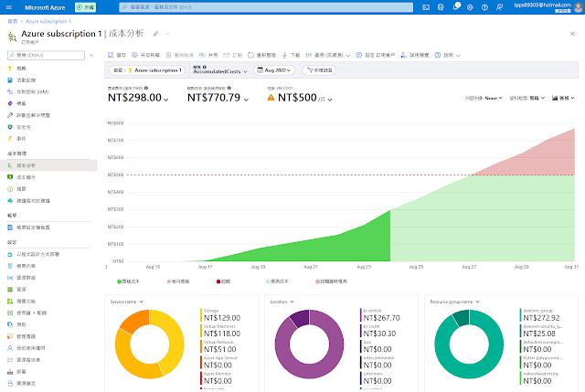Viewport: 585px width, 392px height.
Task: Open Configure subscription (設定 訂用帳戶)
Action: pyautogui.click(x=376, y=55)
